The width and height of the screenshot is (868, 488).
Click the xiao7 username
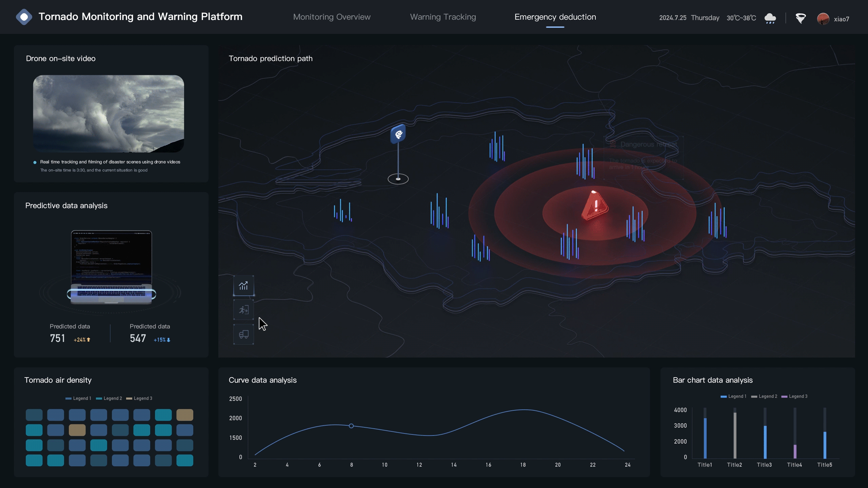842,19
